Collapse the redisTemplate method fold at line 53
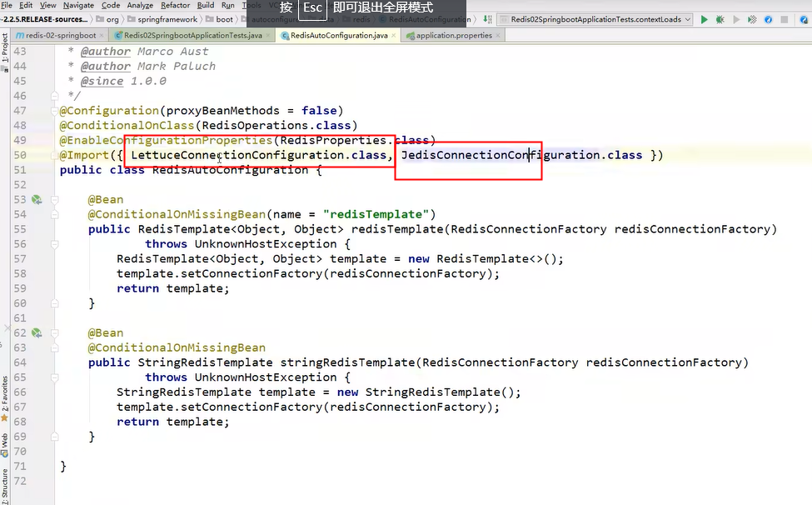Image resolution: width=812 pixels, height=505 pixels. click(54, 199)
